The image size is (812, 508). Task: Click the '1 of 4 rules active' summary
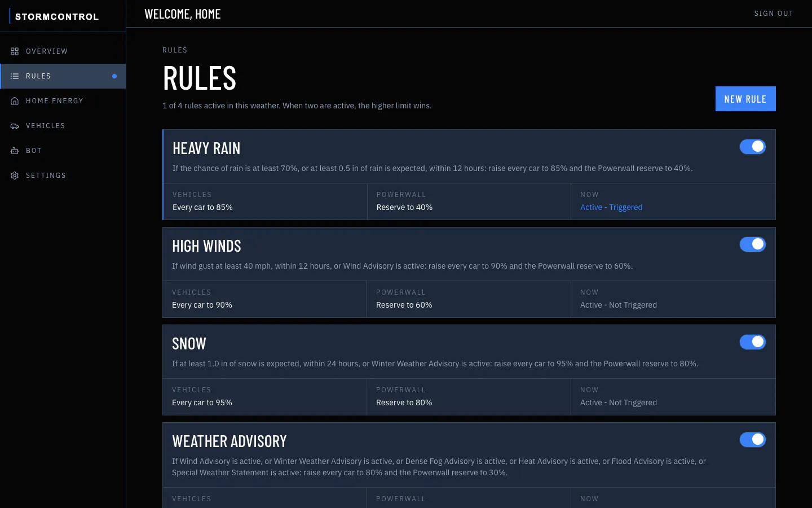point(297,106)
